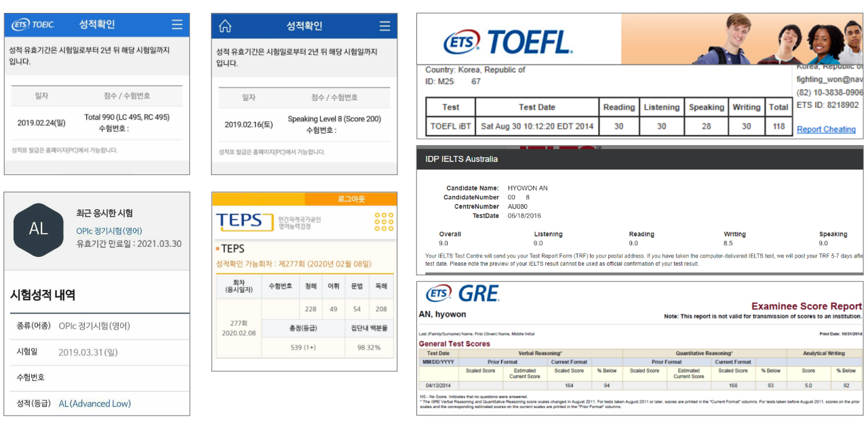Select TEPS listening score 228

(311, 308)
